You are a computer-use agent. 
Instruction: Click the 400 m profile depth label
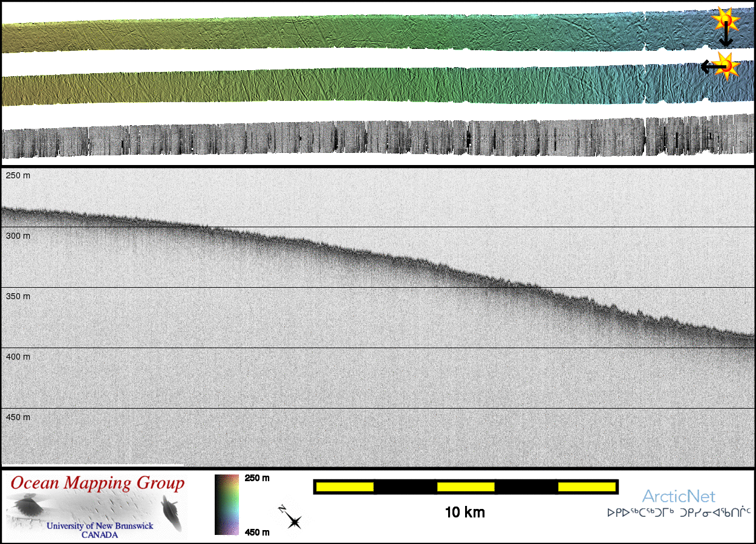[x=18, y=357]
